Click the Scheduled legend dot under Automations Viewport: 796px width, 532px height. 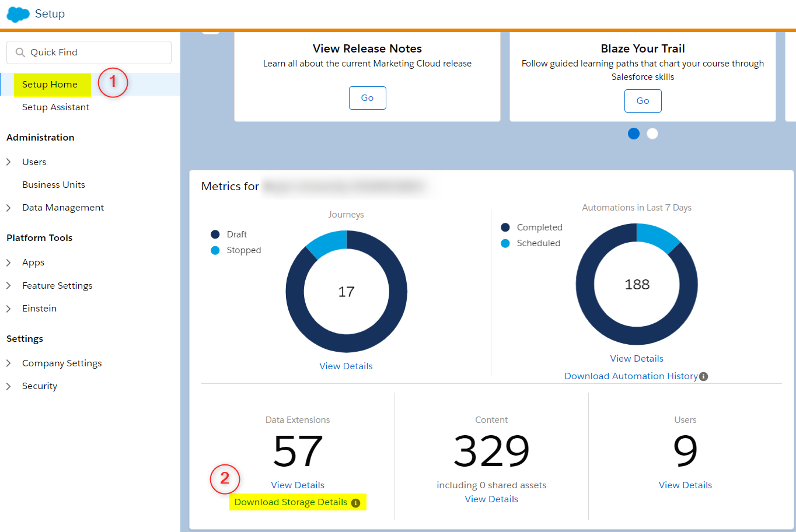(x=505, y=243)
